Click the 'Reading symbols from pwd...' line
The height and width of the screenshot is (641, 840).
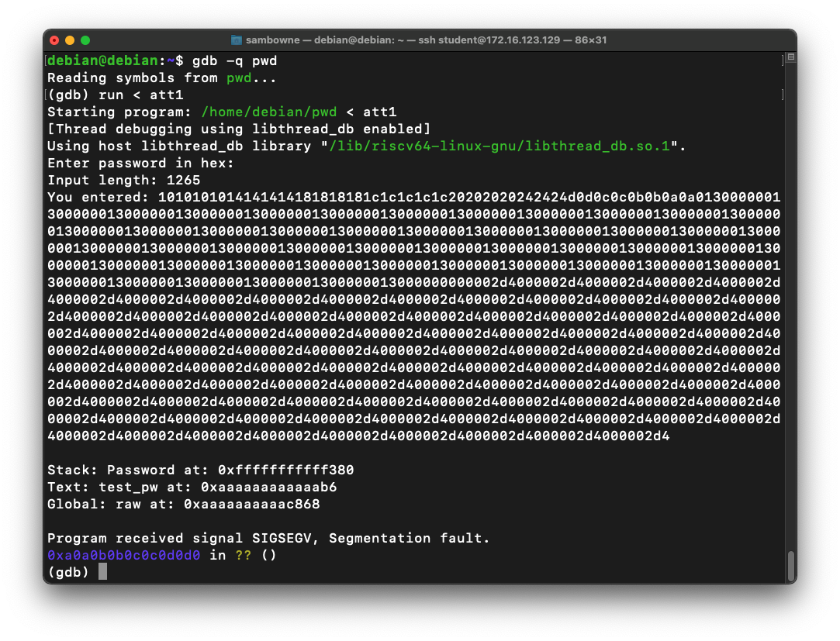pyautogui.click(x=162, y=78)
